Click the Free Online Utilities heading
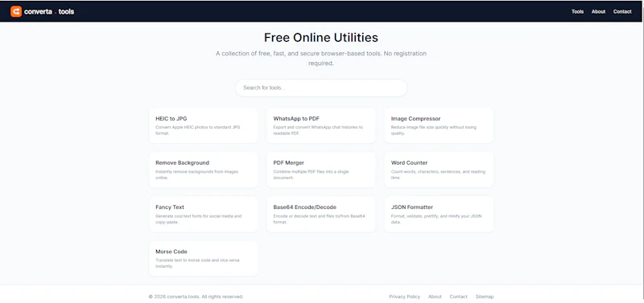The width and height of the screenshot is (644, 303). [321, 38]
